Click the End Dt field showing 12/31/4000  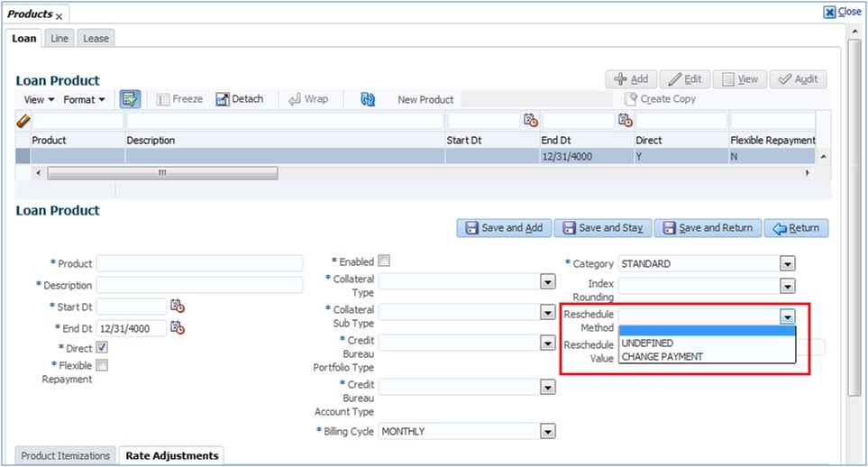(132, 328)
